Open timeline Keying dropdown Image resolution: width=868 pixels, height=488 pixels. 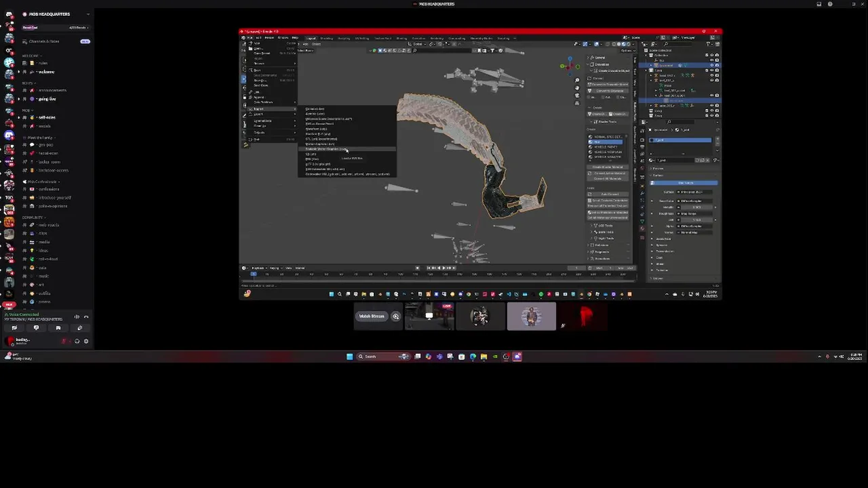(x=275, y=268)
